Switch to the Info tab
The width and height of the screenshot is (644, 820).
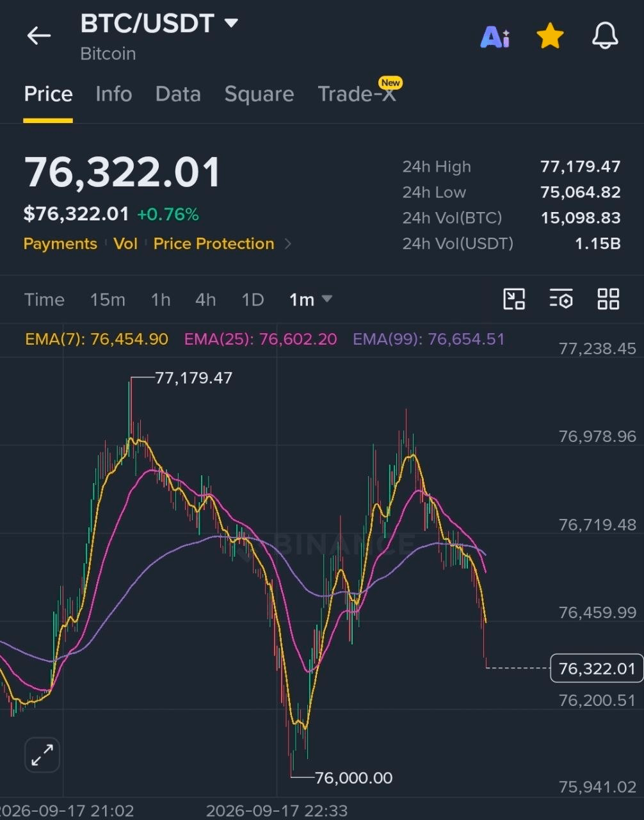pyautogui.click(x=114, y=94)
